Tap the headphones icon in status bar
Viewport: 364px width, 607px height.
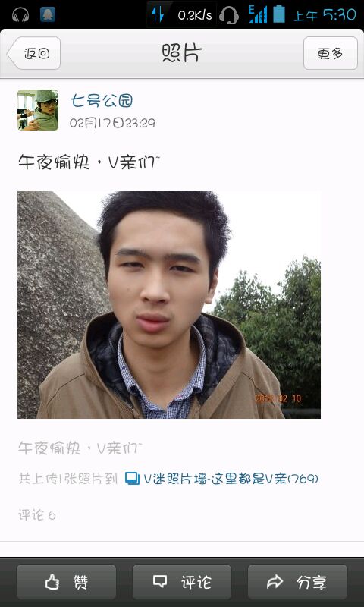click(x=20, y=15)
